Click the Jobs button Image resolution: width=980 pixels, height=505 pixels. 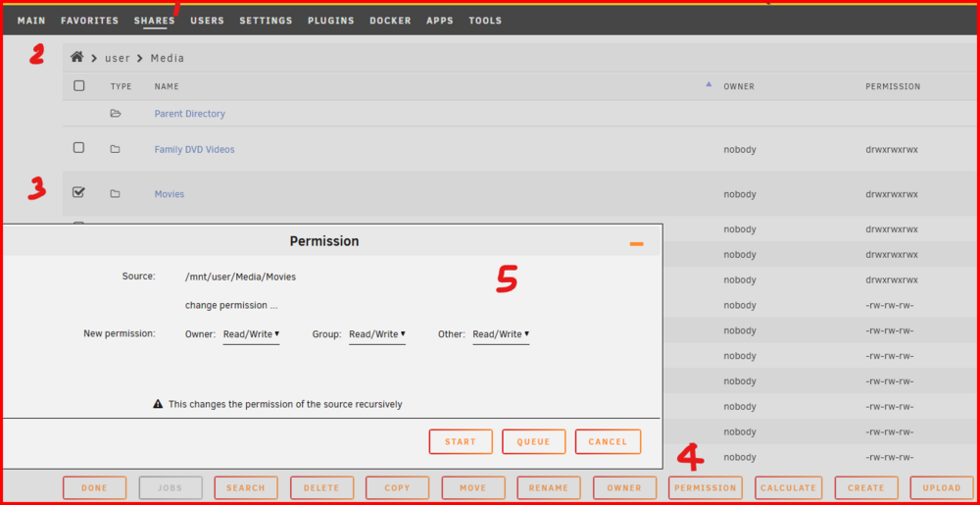click(x=171, y=487)
